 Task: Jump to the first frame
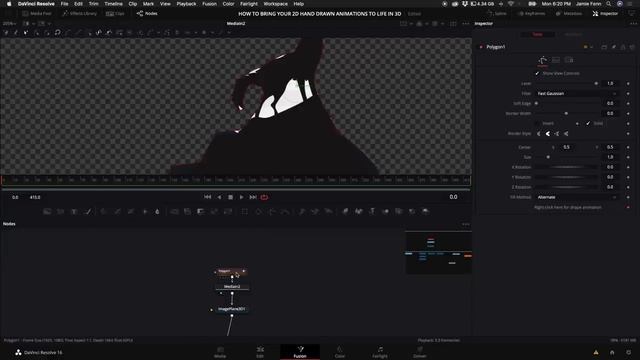pos(207,197)
